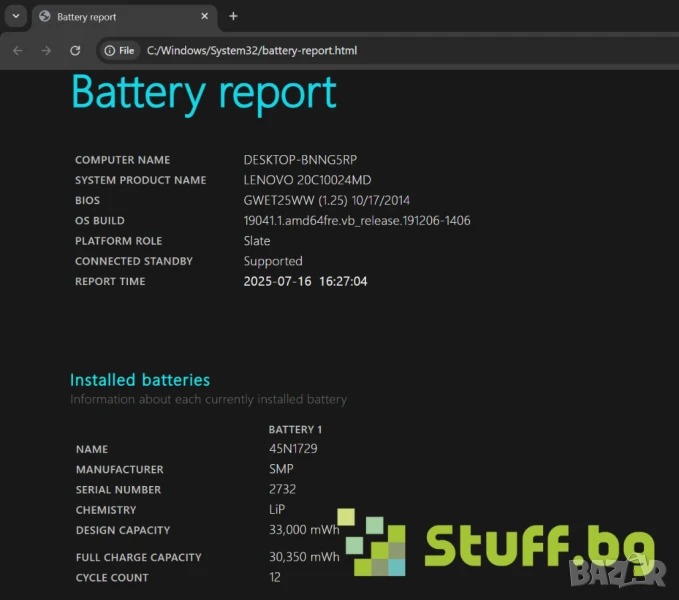This screenshot has height=600, width=679.
Task: Click the OS build version string
Action: coord(357,220)
